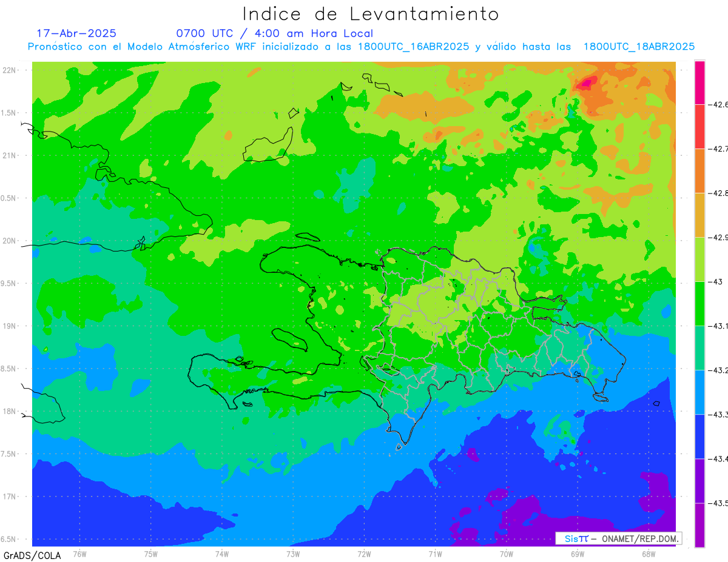Click the "20N" latitude label
Screen dimensions: 728x562
pos(10,241)
